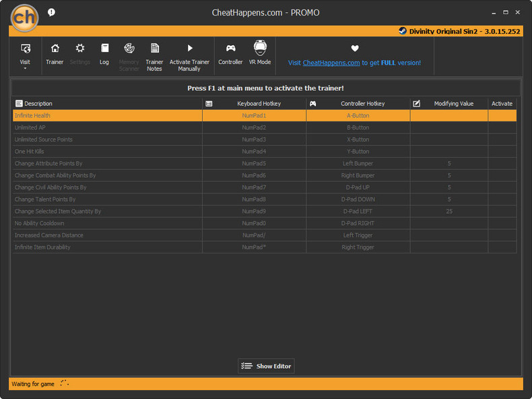This screenshot has width=532, height=399.
Task: Select Change Selected Item Quantity By
Action: (265, 211)
